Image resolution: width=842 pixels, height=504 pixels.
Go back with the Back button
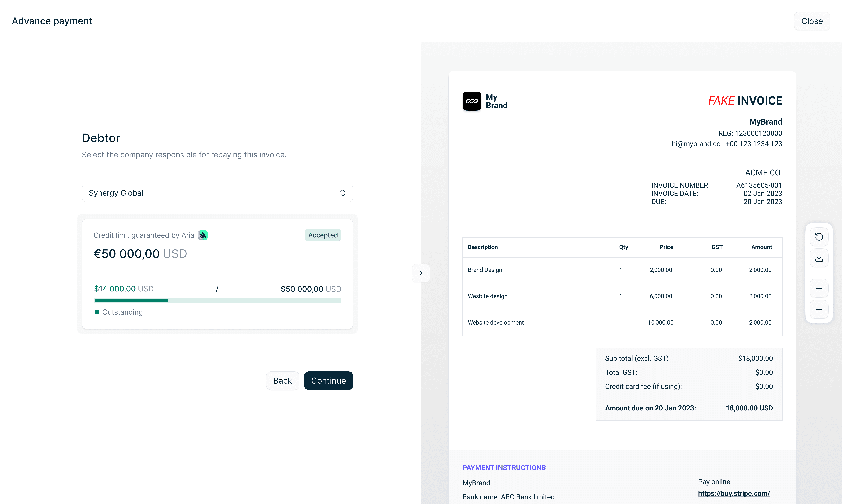pos(282,381)
